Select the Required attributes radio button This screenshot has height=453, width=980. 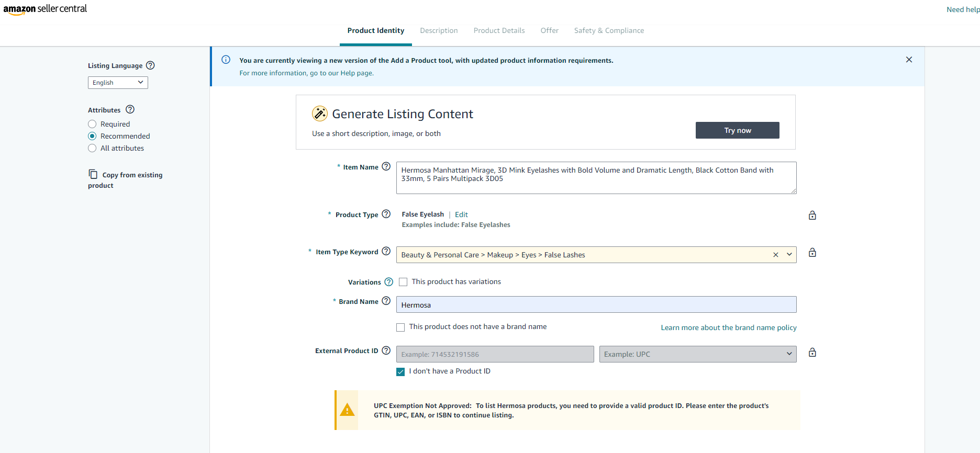92,124
